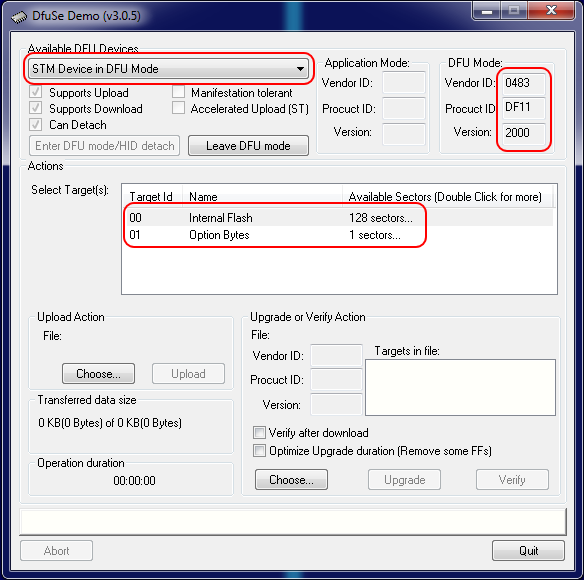This screenshot has width=584, height=580.
Task: Click the dropdown arrow of STM Device combo box
Action: [x=300, y=69]
